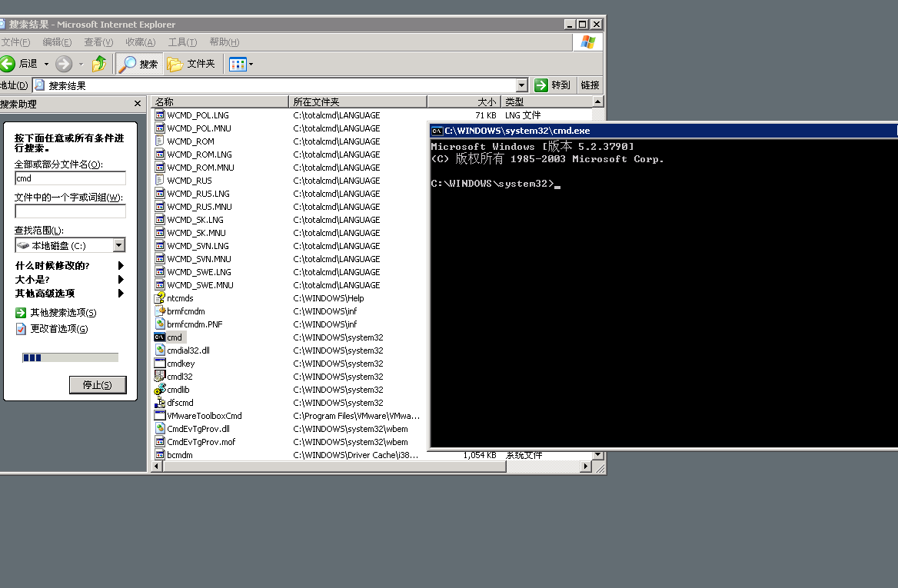
Task: Expand the address bar dropdown
Action: click(521, 85)
